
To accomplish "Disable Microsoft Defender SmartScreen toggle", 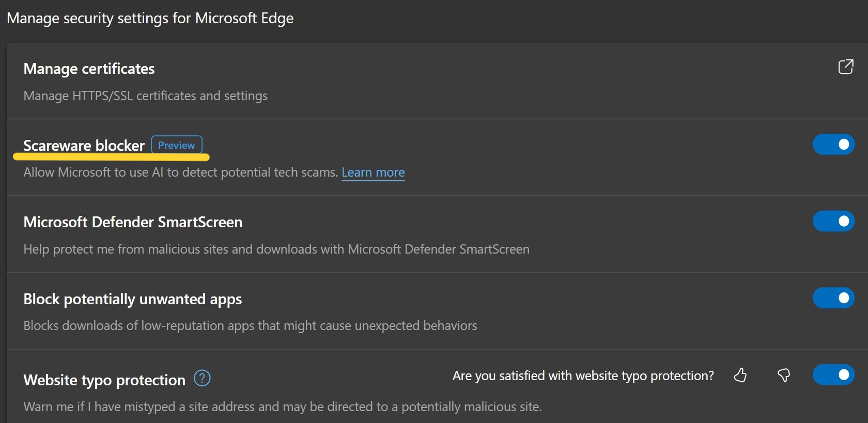I will pos(833,221).
